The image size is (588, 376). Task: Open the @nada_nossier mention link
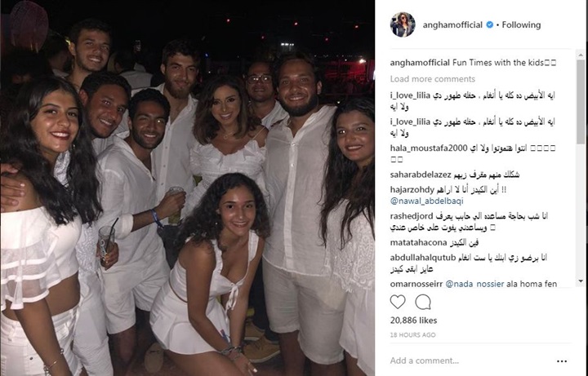point(474,284)
